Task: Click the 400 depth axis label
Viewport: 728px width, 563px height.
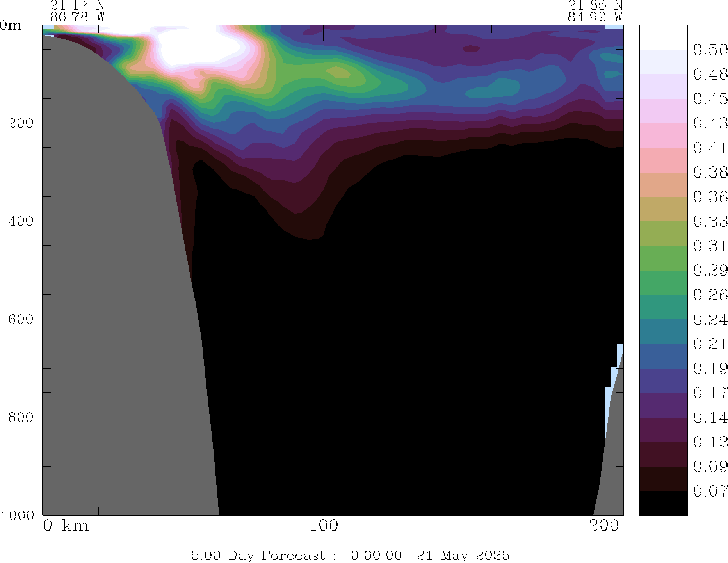Action: [x=21, y=221]
